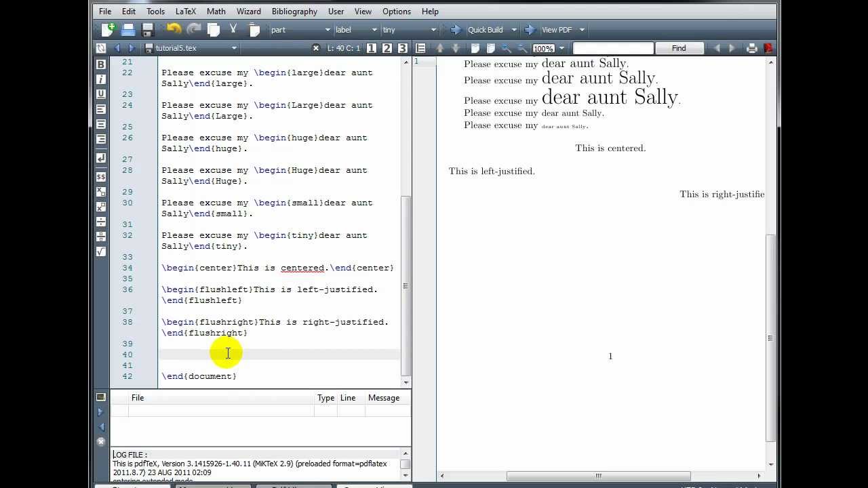Click the editor vertical scrollbar
The height and width of the screenshot is (488, 868).
point(406,286)
